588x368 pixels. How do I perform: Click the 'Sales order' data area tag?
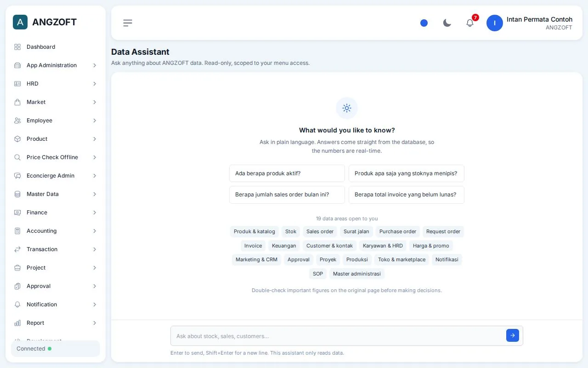tap(320, 231)
